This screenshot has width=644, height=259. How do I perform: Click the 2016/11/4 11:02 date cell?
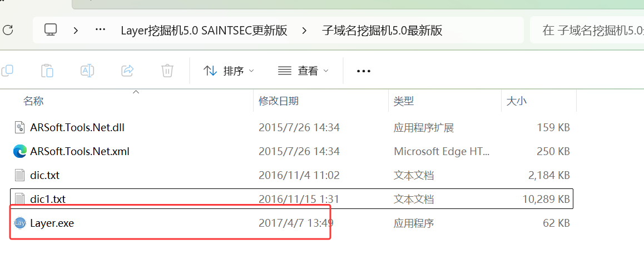(x=299, y=175)
